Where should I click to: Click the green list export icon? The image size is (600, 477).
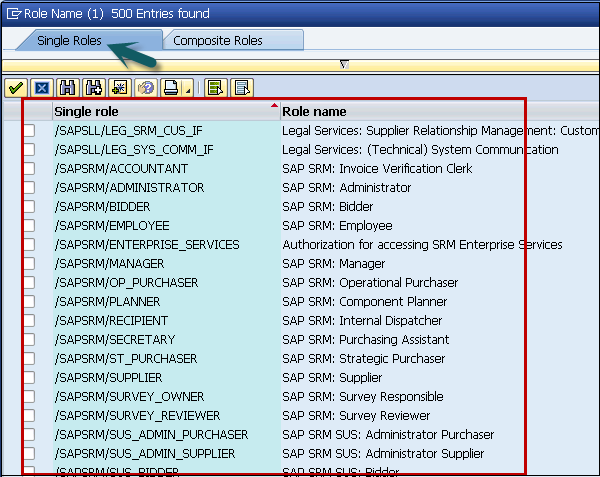tap(216, 88)
